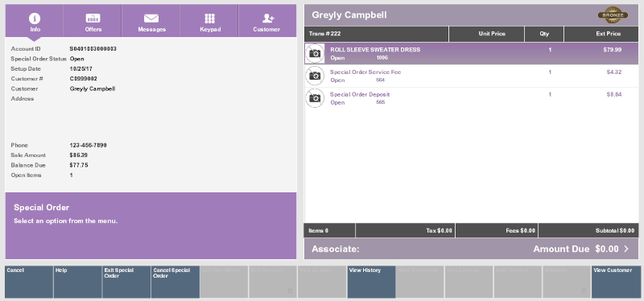Image resolution: width=644 pixels, height=301 pixels.
Task: Select the Special Order Service Fee line
Action: click(x=472, y=76)
